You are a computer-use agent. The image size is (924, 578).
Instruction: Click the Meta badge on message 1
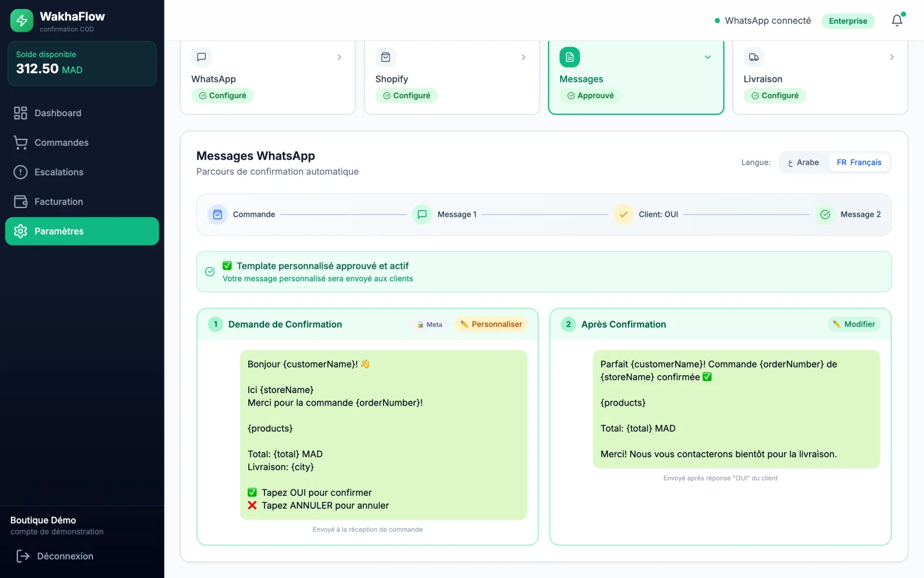[x=430, y=325]
